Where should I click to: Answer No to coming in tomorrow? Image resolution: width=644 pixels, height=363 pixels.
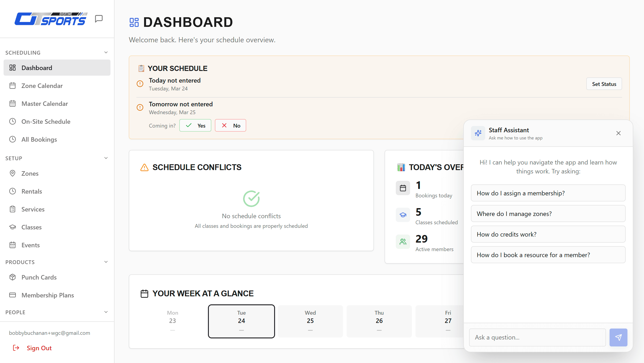230,125
